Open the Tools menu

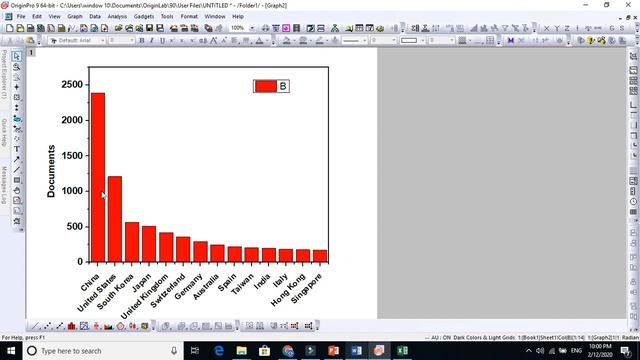(x=167, y=17)
